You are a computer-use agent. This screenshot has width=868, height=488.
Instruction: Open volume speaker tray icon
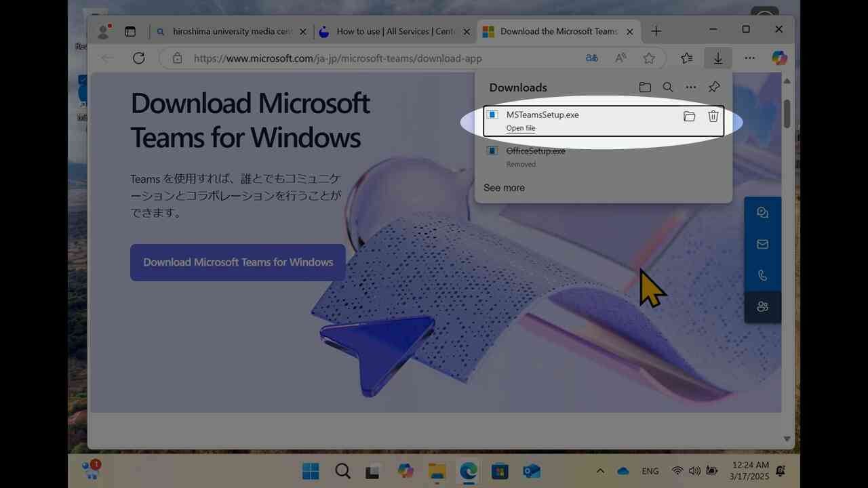694,471
